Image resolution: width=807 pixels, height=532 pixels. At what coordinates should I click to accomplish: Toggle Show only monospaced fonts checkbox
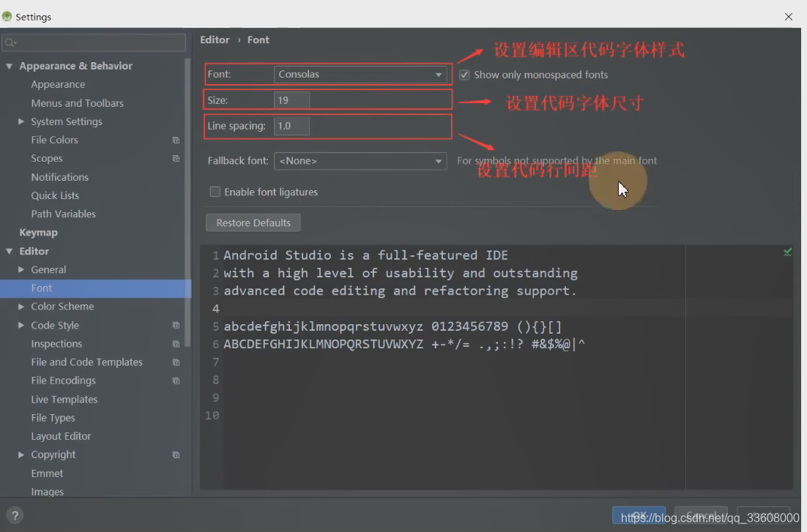[x=464, y=75]
